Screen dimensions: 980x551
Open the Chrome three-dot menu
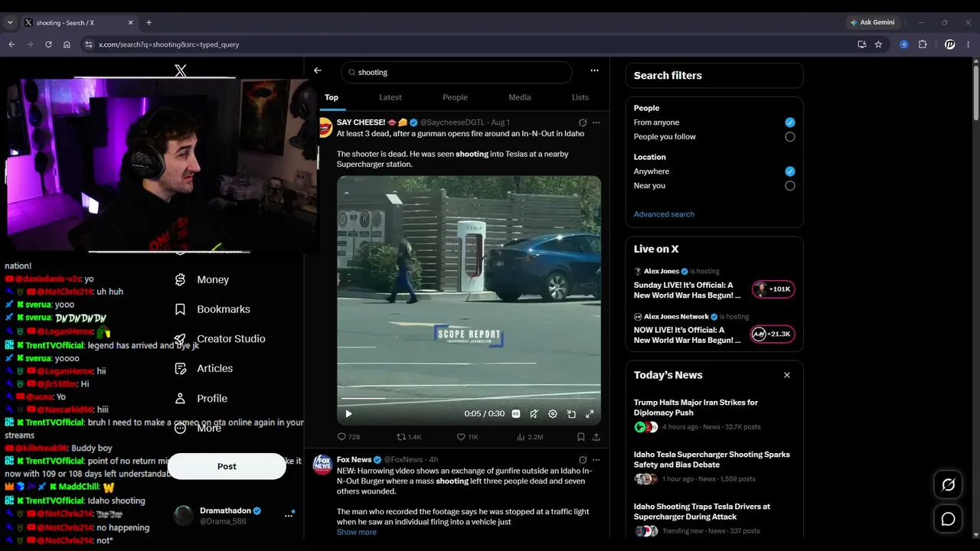[x=969, y=44]
